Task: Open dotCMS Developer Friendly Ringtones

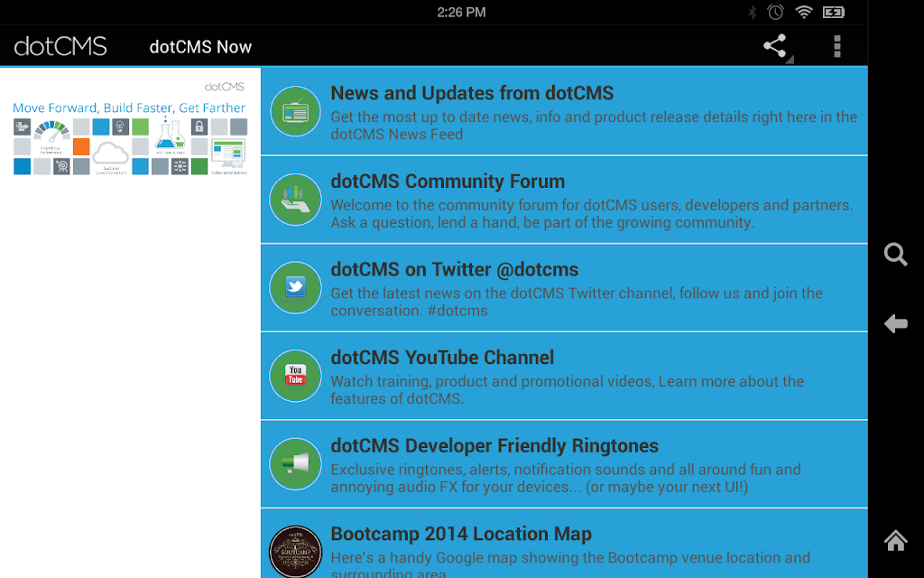Action: pyautogui.click(x=565, y=464)
